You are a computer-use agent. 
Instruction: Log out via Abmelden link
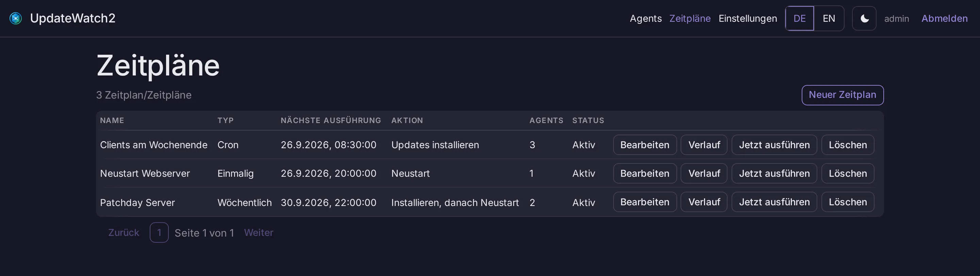(x=944, y=18)
